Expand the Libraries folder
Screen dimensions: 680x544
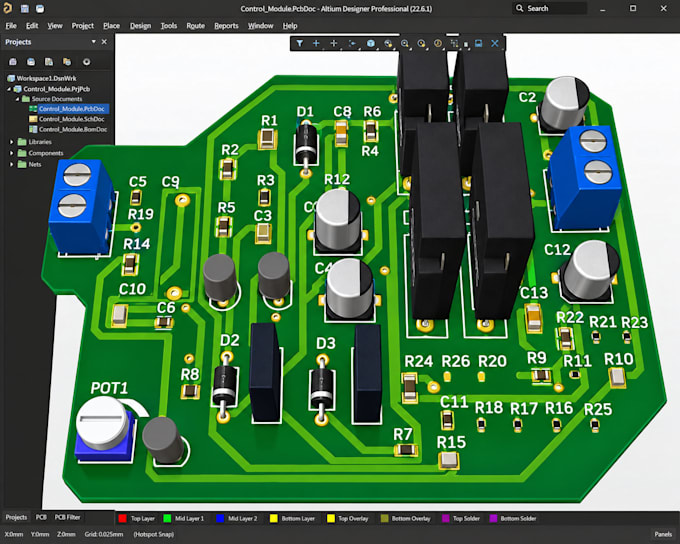[x=12, y=142]
